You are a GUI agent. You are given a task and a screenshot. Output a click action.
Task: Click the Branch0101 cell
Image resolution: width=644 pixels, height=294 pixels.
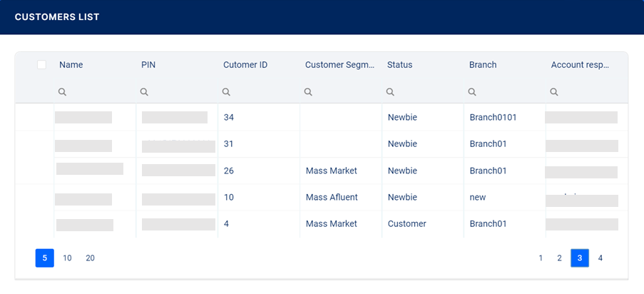[493, 117]
